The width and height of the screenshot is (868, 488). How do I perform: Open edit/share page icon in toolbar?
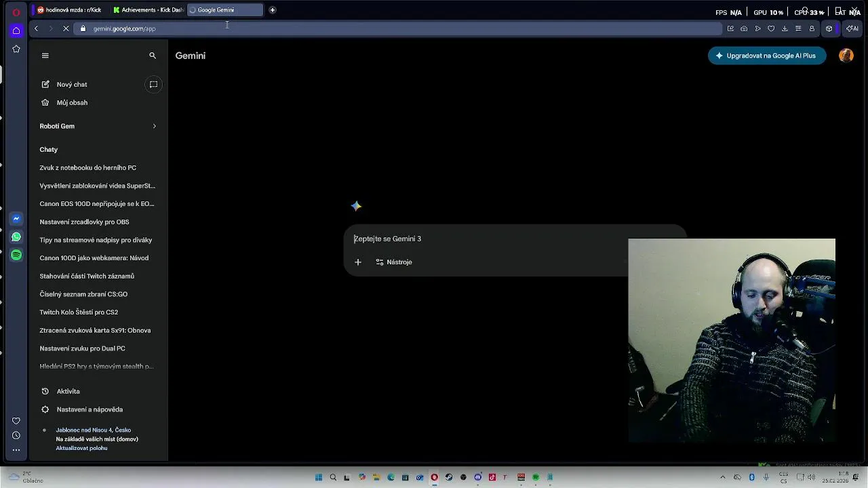click(730, 28)
